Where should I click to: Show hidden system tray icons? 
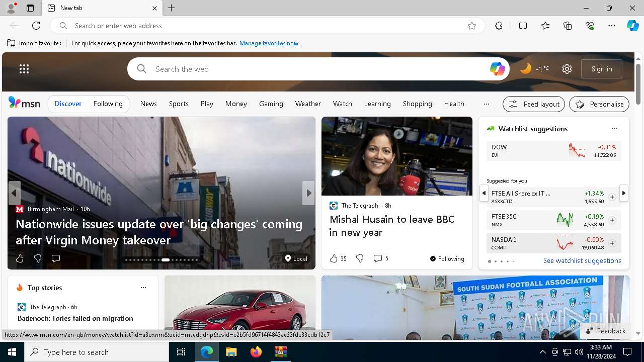(542, 352)
